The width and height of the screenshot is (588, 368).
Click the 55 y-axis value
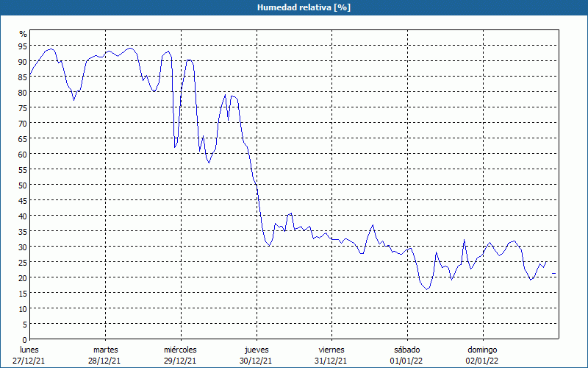pyautogui.click(x=23, y=170)
